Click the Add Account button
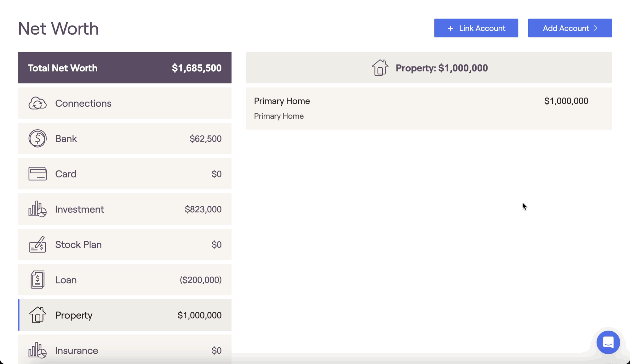 [x=570, y=28]
